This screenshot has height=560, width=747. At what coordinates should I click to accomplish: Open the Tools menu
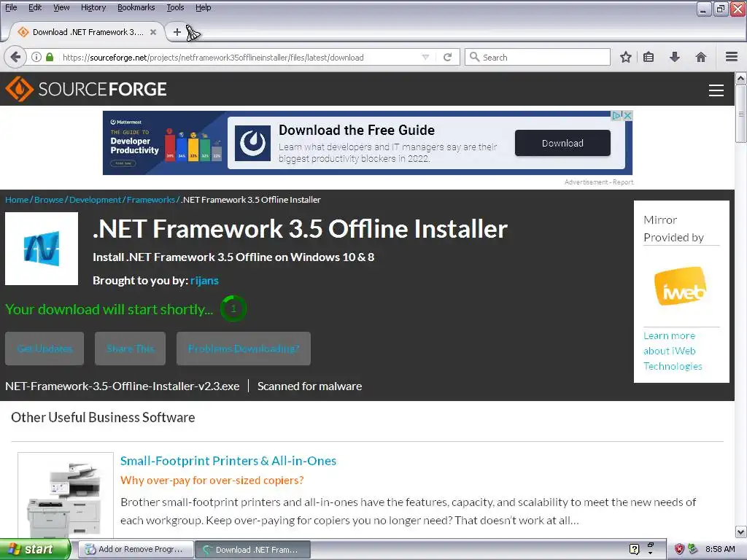[175, 7]
